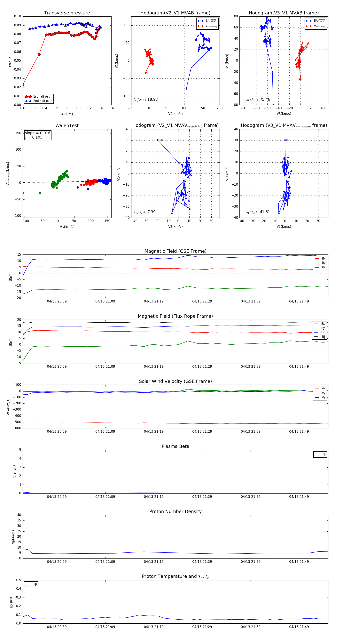Image resolution: width=351 pixels, height=644 pixels.
Task: Click the eigenvalue ratio value 41.61
Action: coord(265,212)
